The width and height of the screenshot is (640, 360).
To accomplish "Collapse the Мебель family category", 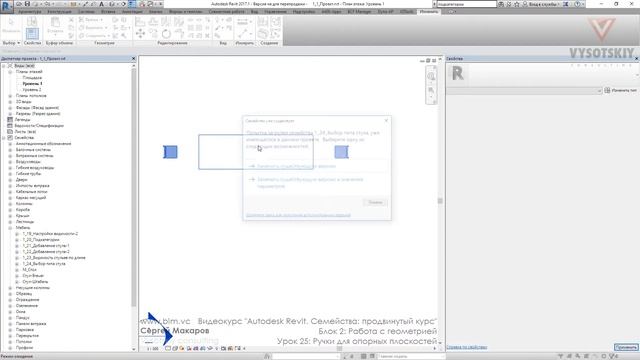I will (10, 228).
